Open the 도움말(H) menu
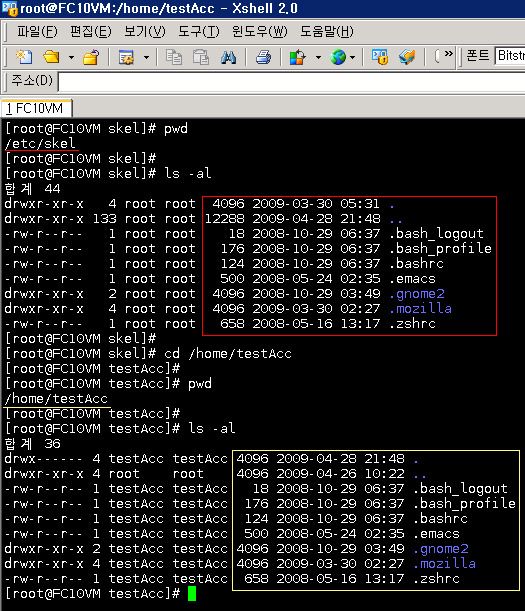The height and width of the screenshot is (611, 525). [327, 32]
